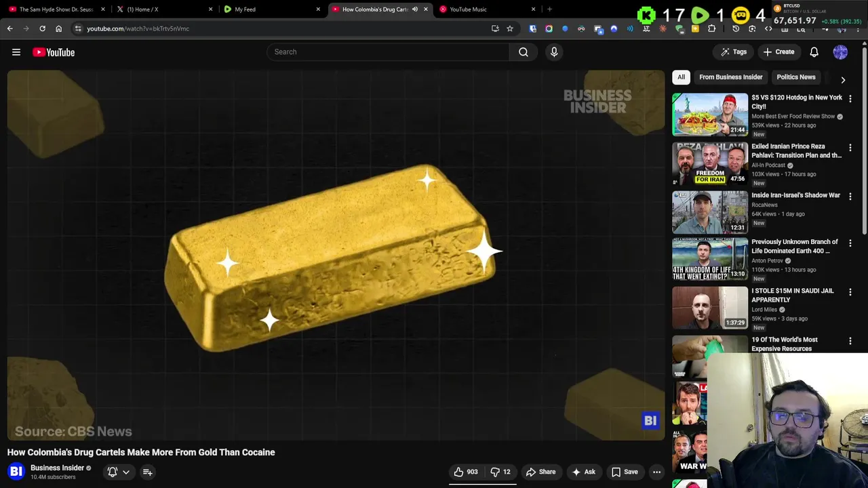The height and width of the screenshot is (488, 868).
Task: Switch to the YouTube Music tab
Action: click(487, 9)
